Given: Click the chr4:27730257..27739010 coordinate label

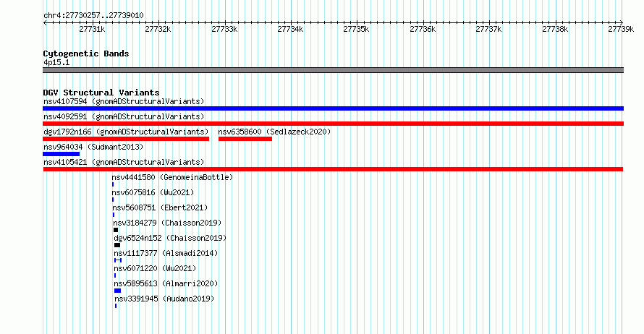Looking at the screenshot, I should click(x=93, y=16).
